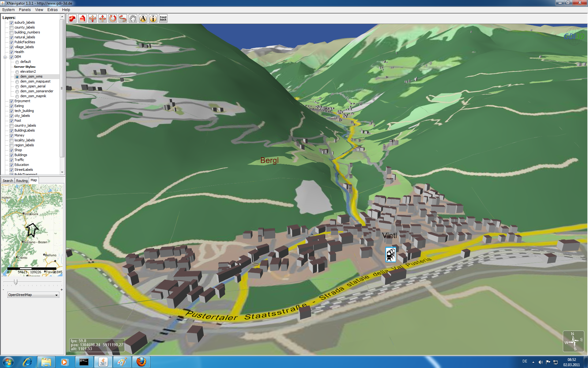The image size is (588, 368).
Task: Select the dem_open_aerial server style
Action: pos(17,86)
